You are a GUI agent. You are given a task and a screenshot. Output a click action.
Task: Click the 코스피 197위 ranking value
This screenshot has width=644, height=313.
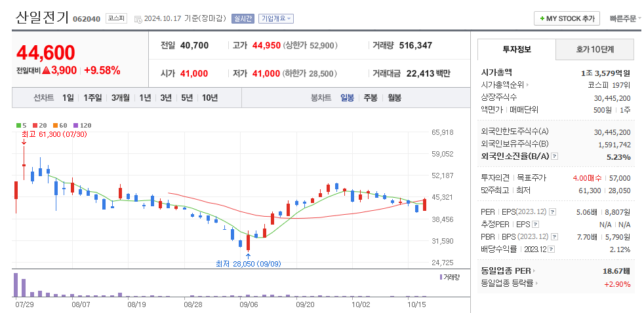pos(609,85)
